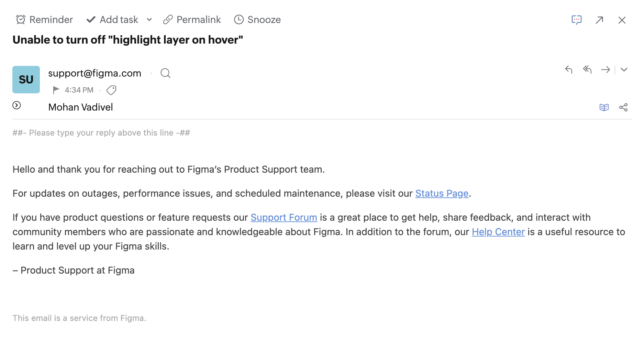Viewport: 644px width, 346px height.
Task: Click sender support@figma.com
Action: pos(95,73)
